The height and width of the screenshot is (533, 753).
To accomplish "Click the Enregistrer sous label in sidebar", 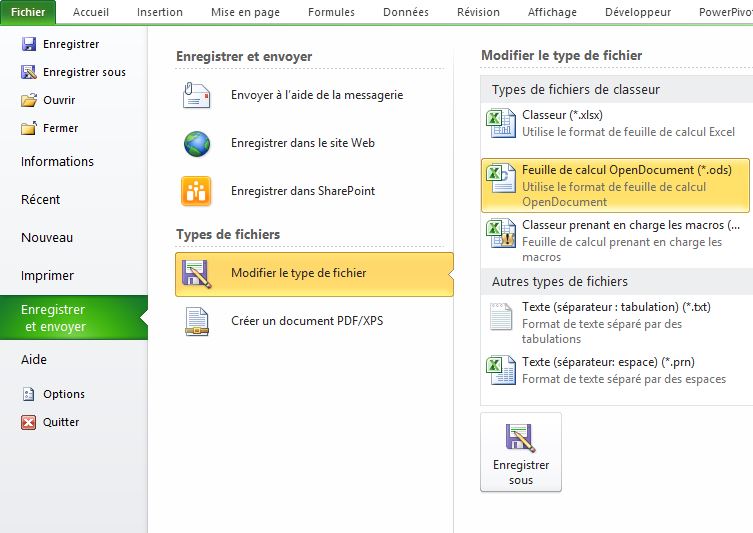I will [x=85, y=72].
